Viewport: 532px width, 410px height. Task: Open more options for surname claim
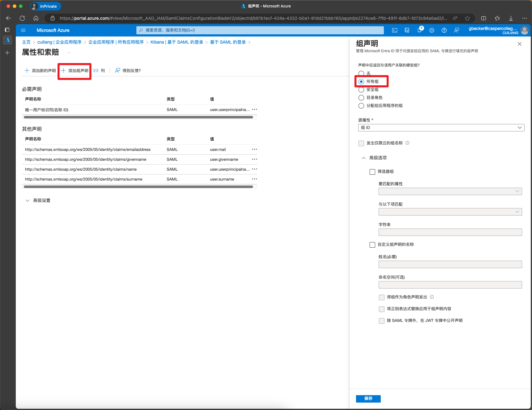[x=254, y=179]
